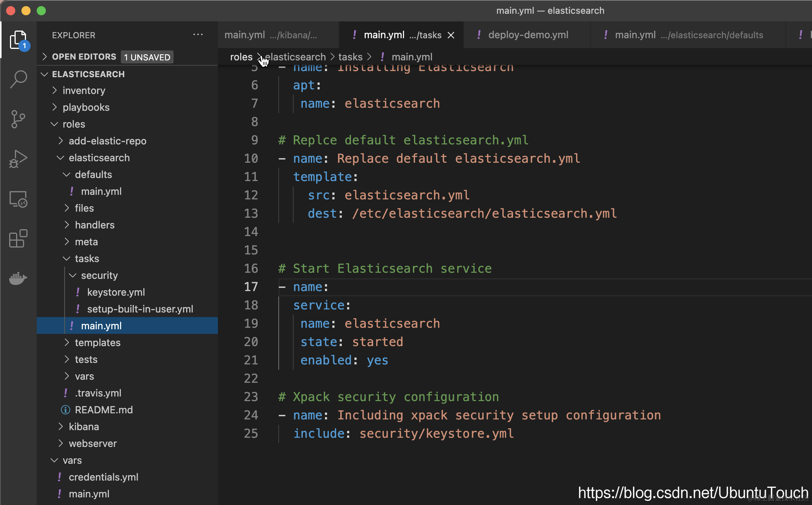812x505 pixels.
Task: Open keystore.yml in the file tree
Action: coord(116,292)
